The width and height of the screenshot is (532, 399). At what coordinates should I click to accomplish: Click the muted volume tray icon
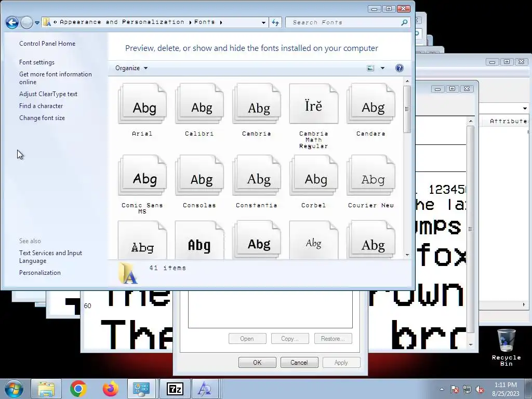coord(480,389)
